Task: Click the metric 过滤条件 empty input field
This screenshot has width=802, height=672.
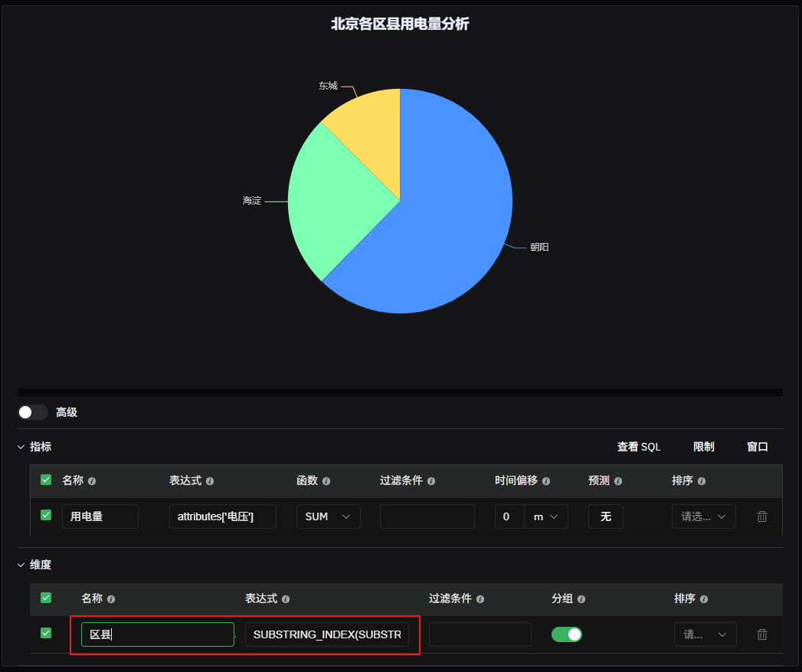Action: [x=427, y=516]
